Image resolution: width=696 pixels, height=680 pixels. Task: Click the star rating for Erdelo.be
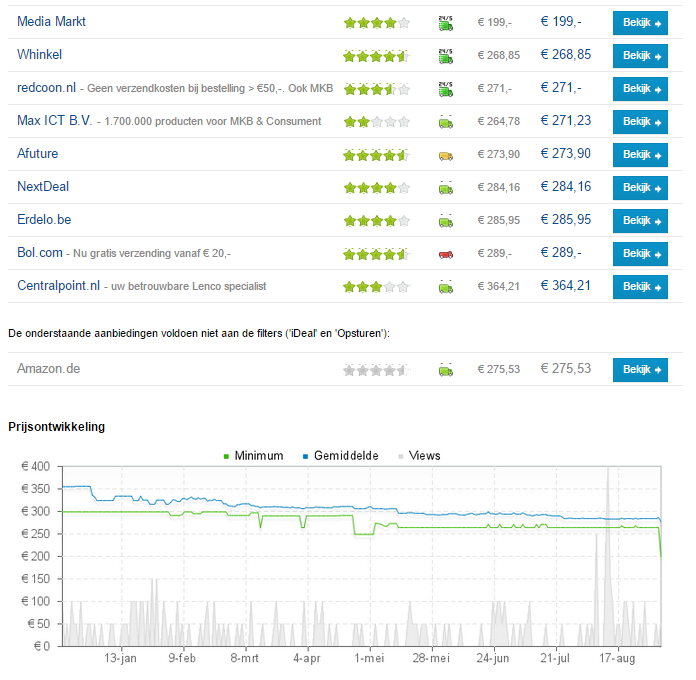click(x=376, y=221)
